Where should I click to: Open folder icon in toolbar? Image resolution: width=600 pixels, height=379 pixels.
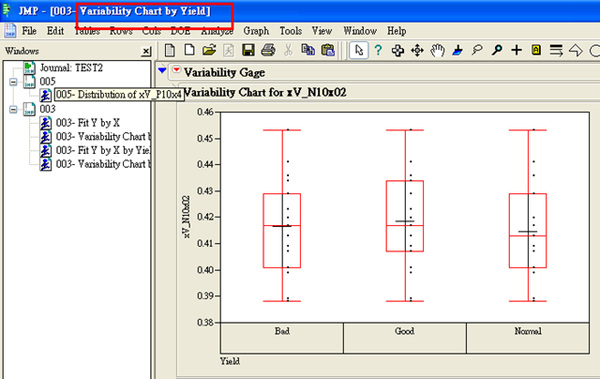tap(209, 50)
